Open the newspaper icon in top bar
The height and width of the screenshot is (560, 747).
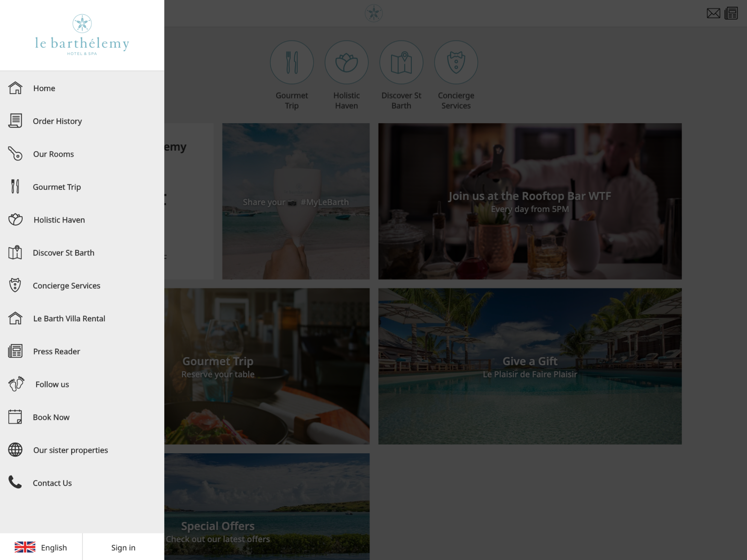[x=731, y=13]
